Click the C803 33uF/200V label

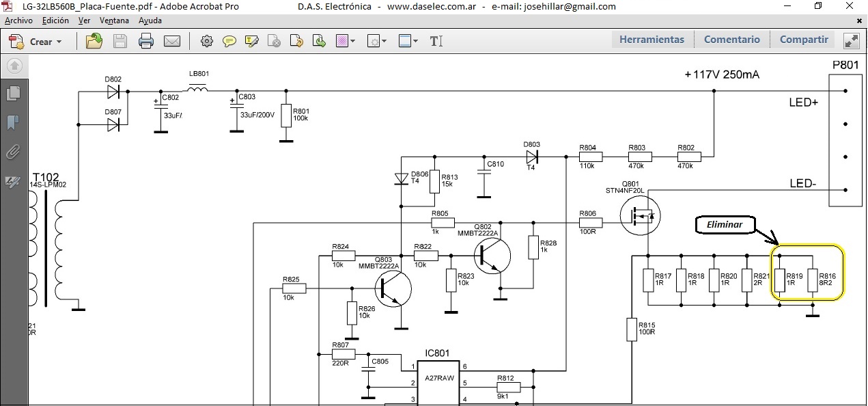(x=256, y=106)
